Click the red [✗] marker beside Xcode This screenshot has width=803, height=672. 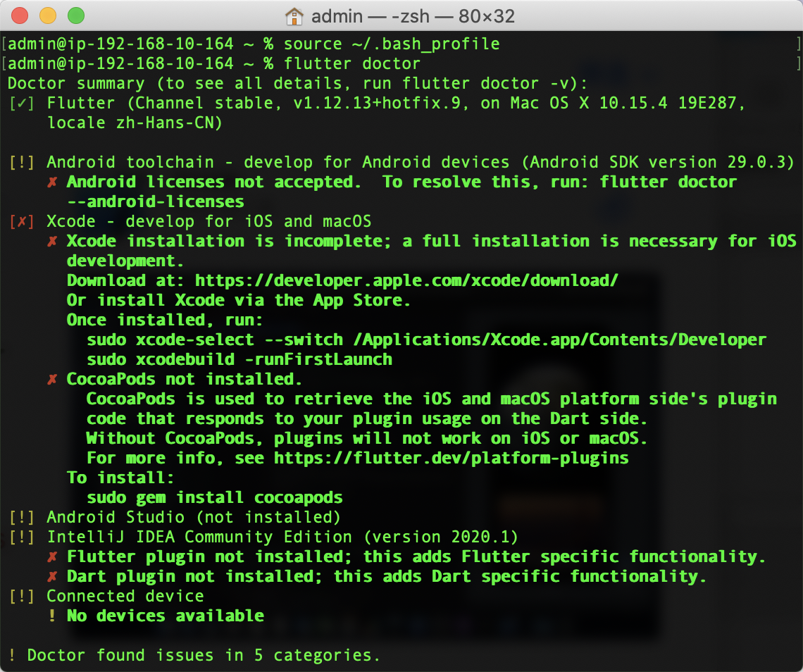coord(22,222)
